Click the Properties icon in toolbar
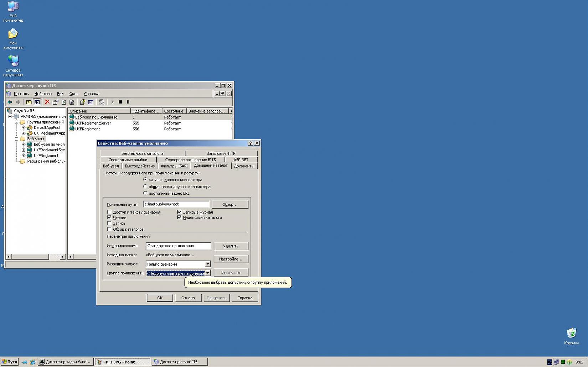 pos(56,102)
